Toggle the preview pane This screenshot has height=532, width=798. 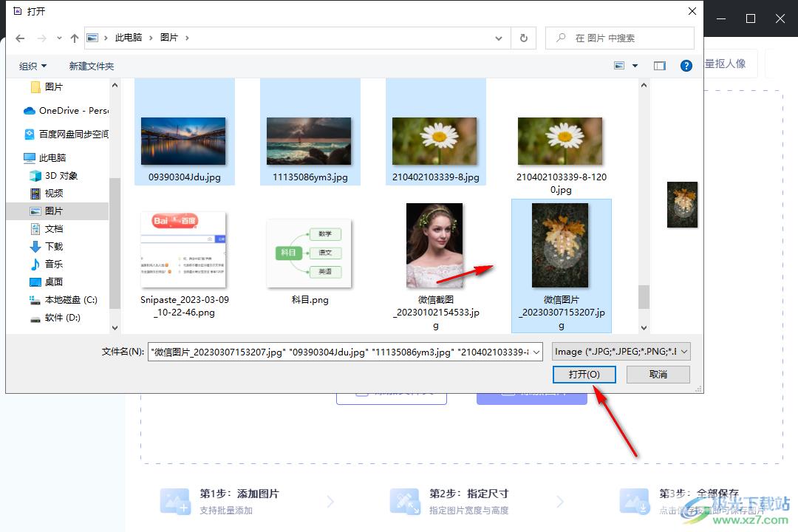click(660, 66)
